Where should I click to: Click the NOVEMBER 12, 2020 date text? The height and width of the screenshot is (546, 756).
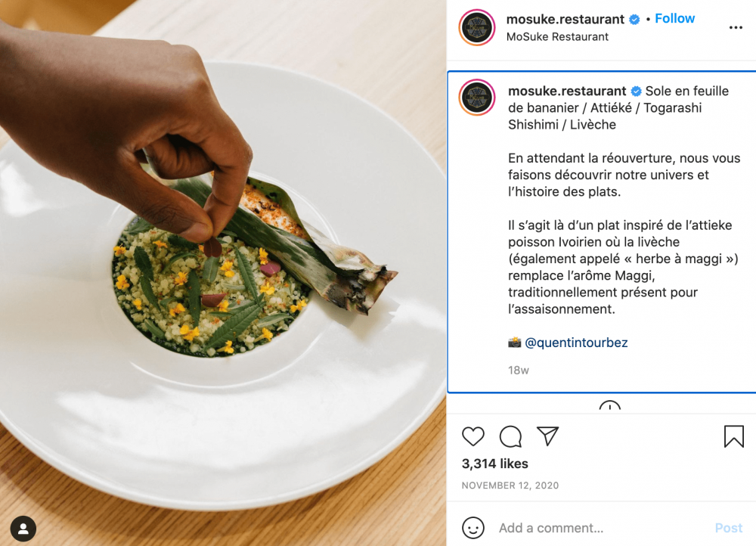(x=508, y=486)
